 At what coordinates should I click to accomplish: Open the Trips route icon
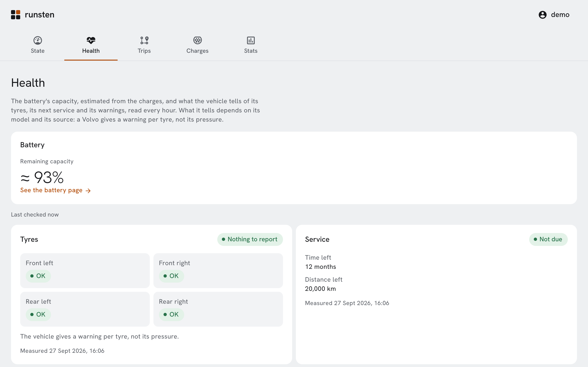click(144, 40)
